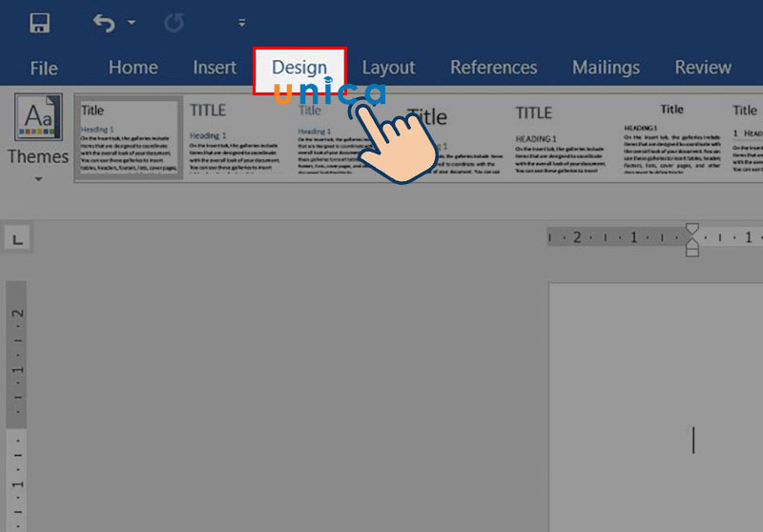Click in the document page at cursor
Screen dimensions: 763x532
[x=693, y=440]
